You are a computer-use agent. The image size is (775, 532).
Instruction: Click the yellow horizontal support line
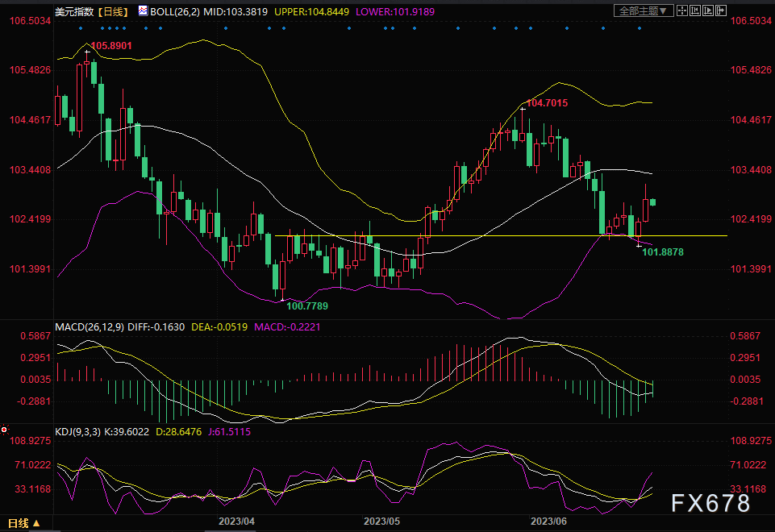tap(501, 235)
